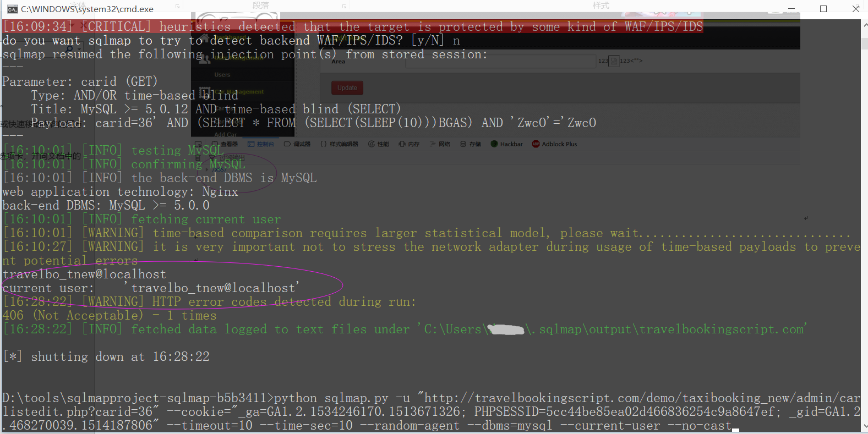This screenshot has width=868, height=434.
Task: Click the '406 (Not Acceptable) - 1 times' line
Action: point(110,315)
